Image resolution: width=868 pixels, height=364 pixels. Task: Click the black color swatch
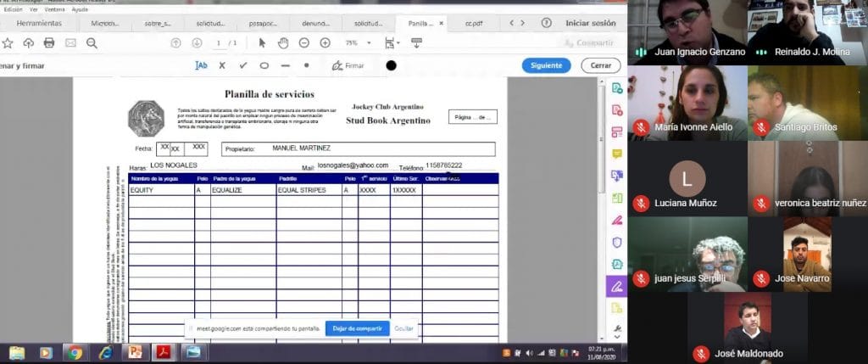(x=391, y=65)
